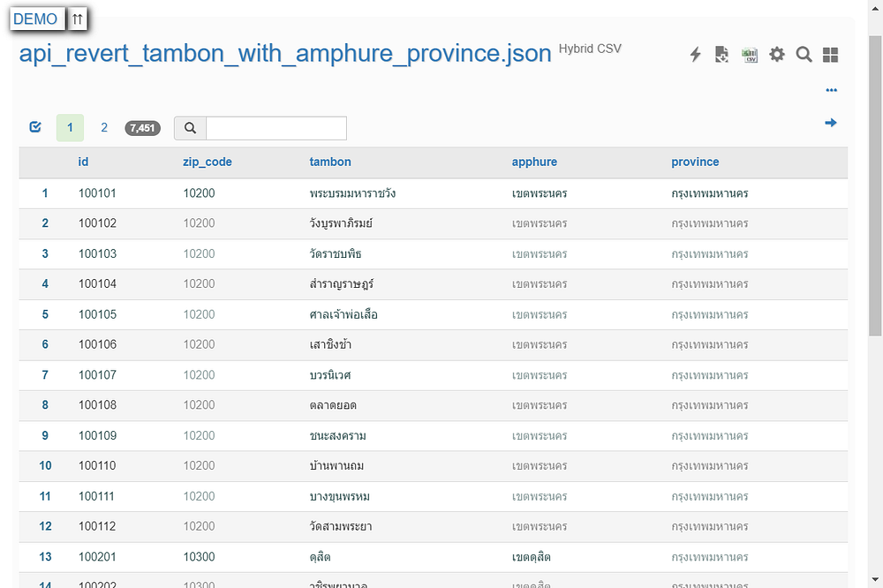The width and height of the screenshot is (883, 588).
Task: Click the lightning bolt quick action icon
Action: (695, 55)
